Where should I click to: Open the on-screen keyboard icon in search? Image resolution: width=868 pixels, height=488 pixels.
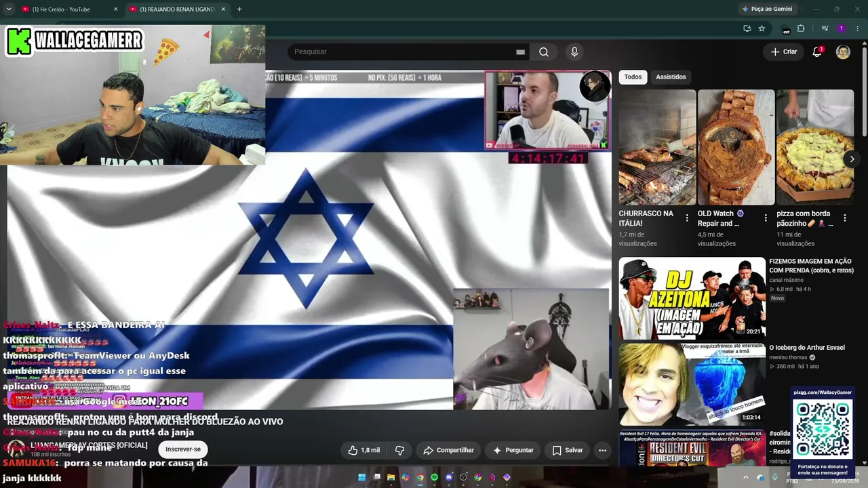pos(520,52)
